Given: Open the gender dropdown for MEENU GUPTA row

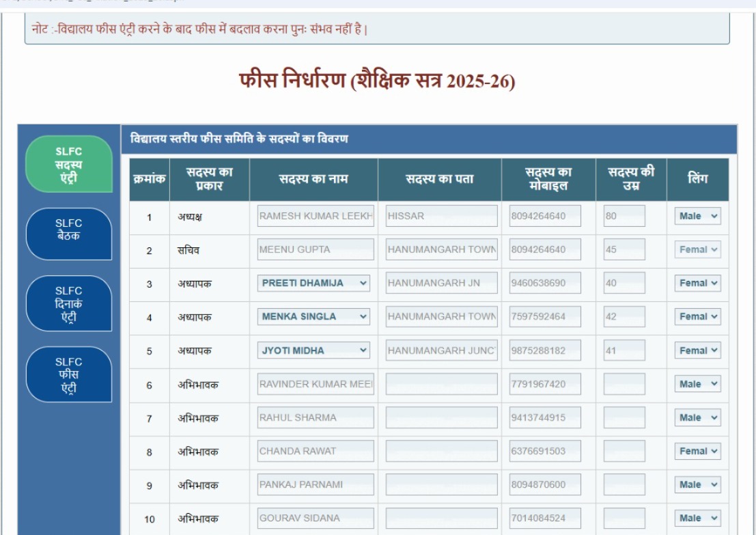Looking at the screenshot, I should [698, 249].
